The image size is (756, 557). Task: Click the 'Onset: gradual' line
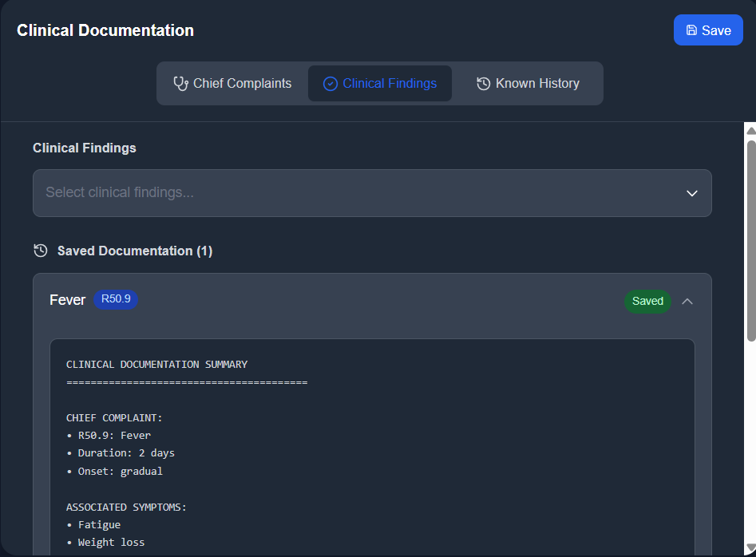115,472
